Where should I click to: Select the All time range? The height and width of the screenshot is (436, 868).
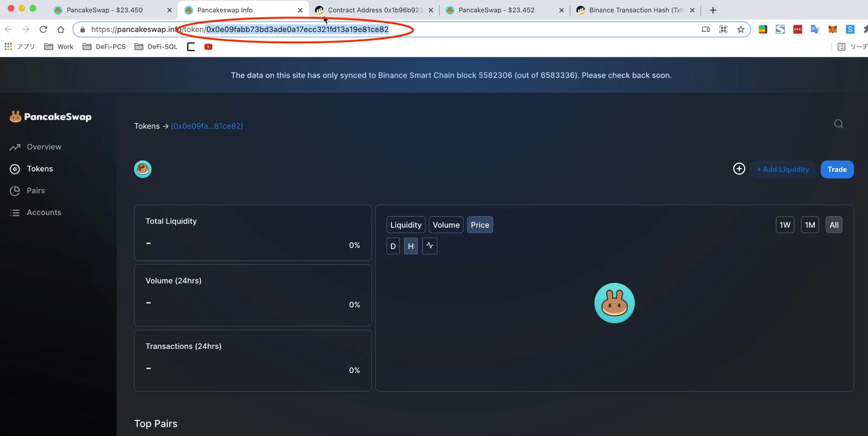[x=834, y=225]
